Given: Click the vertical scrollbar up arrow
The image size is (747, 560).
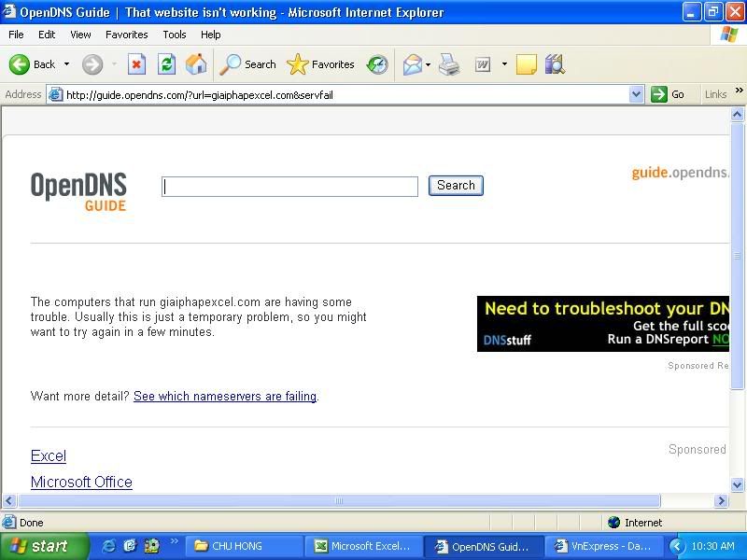Looking at the screenshot, I should [x=737, y=114].
